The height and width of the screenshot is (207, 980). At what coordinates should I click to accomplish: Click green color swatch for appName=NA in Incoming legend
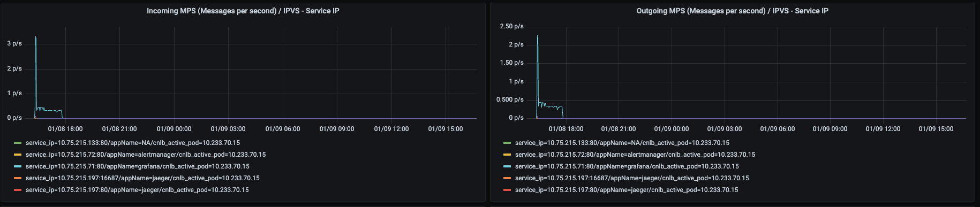point(18,143)
